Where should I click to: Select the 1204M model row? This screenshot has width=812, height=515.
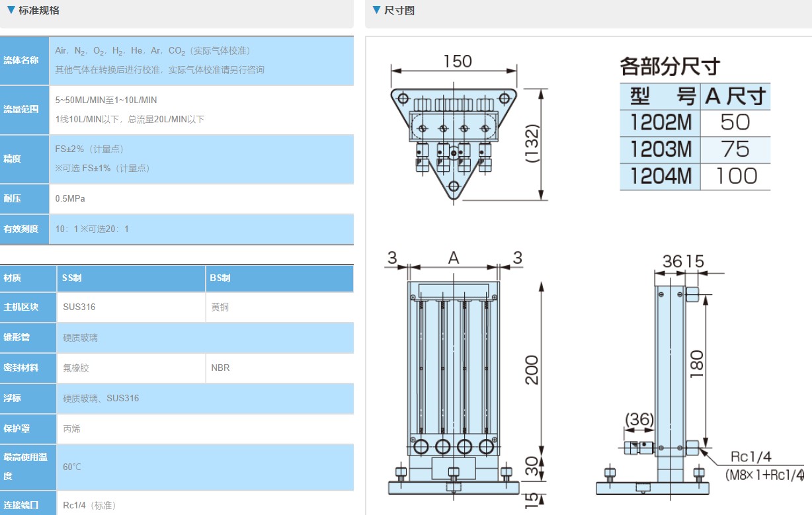(694, 177)
